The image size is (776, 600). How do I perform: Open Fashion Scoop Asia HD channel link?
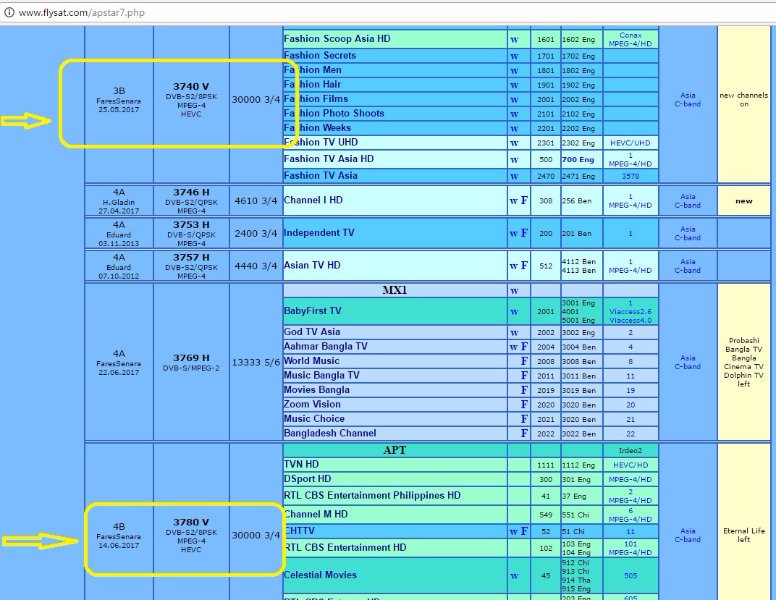tap(337, 39)
